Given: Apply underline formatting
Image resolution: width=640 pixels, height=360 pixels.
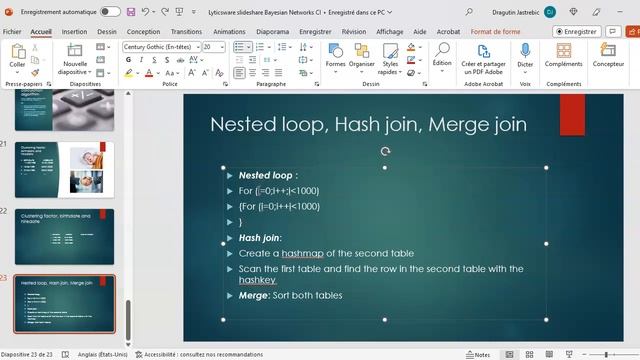Looking at the screenshot, I should tap(154, 60).
